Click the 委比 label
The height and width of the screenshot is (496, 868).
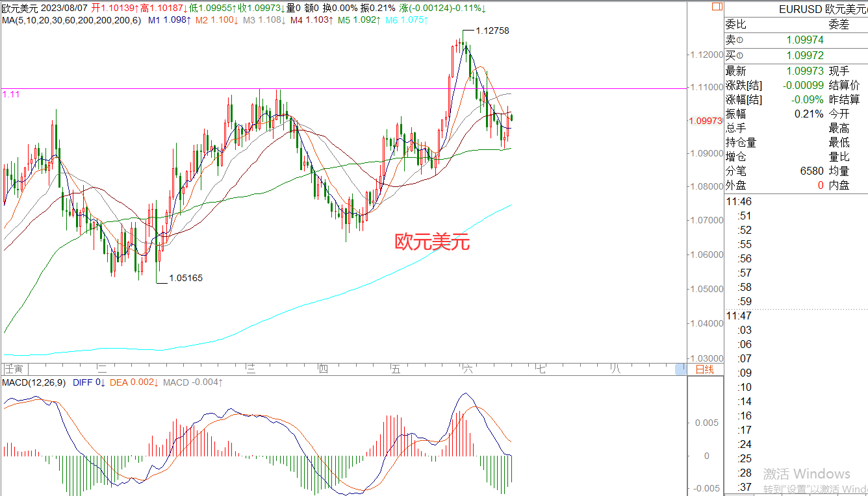pos(736,25)
